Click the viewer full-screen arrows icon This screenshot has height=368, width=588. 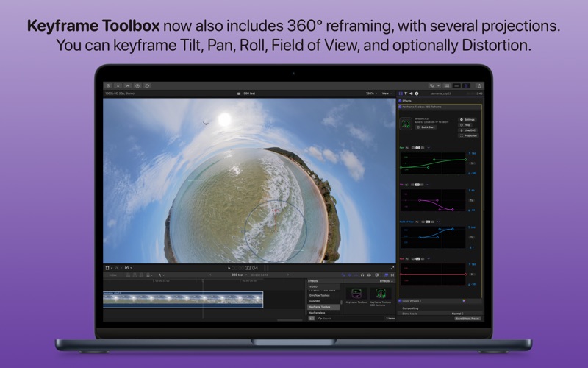[392, 268]
